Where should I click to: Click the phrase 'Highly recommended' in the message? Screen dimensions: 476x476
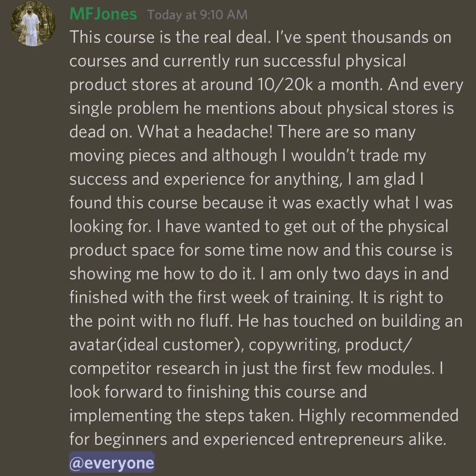[379, 416]
